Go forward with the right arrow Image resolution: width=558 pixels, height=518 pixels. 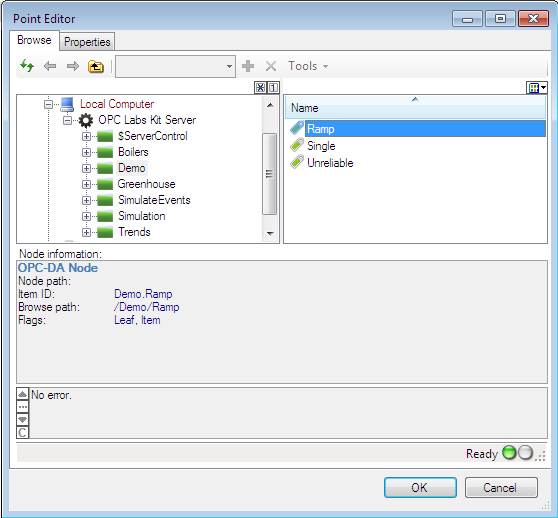[x=73, y=66]
